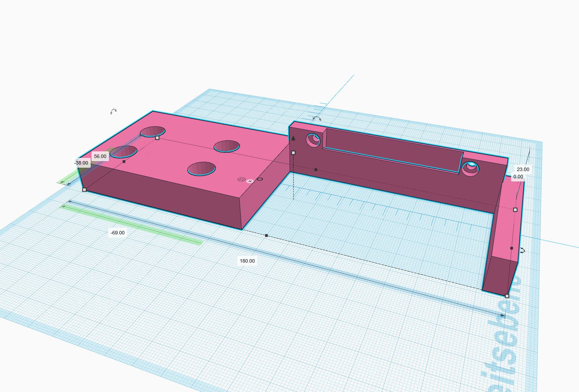Click white handle beside the top-left hole
The height and width of the screenshot is (392, 579).
[157, 138]
